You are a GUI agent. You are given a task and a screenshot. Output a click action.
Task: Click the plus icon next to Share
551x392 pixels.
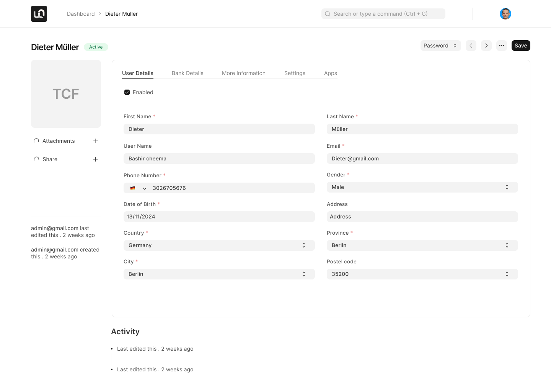click(x=96, y=159)
